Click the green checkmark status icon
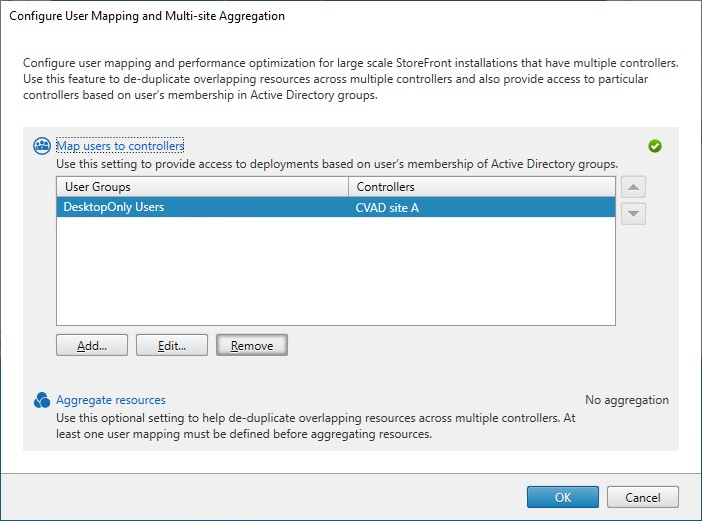This screenshot has width=702, height=521. pos(655,146)
